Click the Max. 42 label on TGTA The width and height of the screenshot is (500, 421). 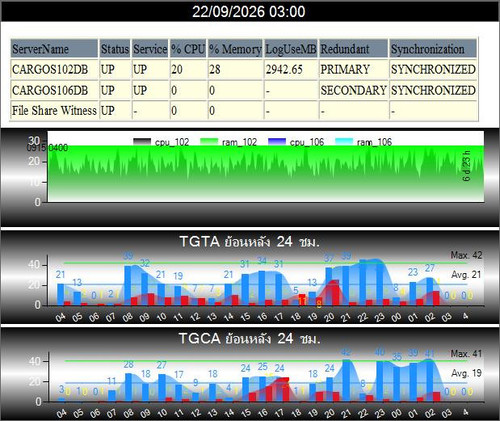pos(466,255)
